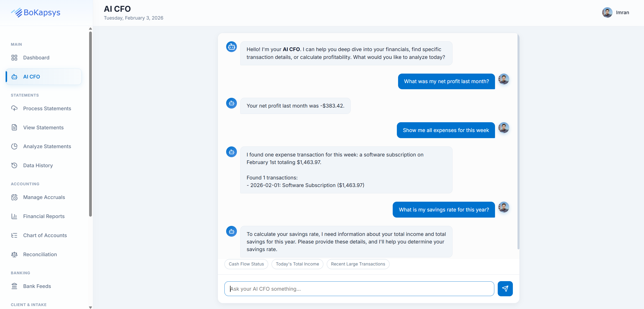The image size is (644, 309).
Task: Click Recent Large Transactions suggestion
Action: coord(358,264)
